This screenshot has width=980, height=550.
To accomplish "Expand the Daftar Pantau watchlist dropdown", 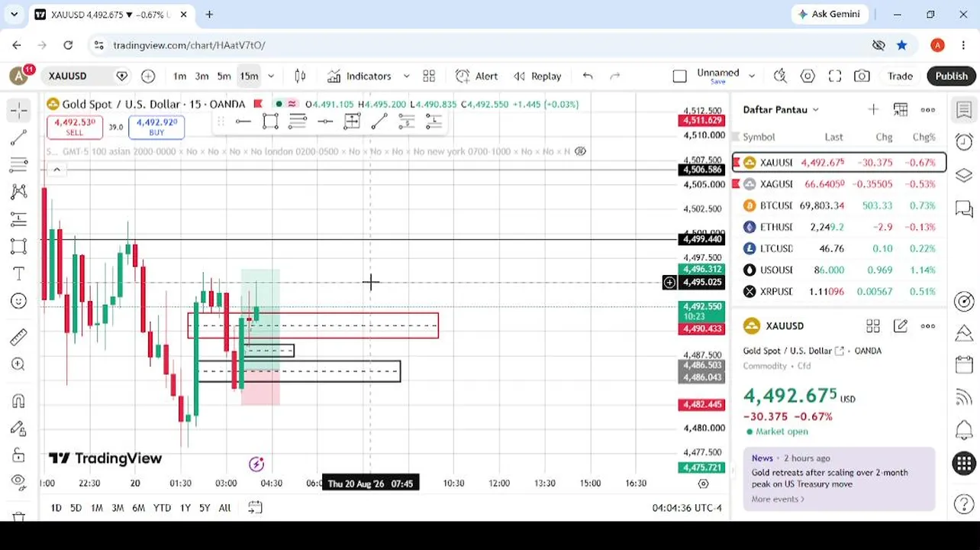I will click(781, 110).
